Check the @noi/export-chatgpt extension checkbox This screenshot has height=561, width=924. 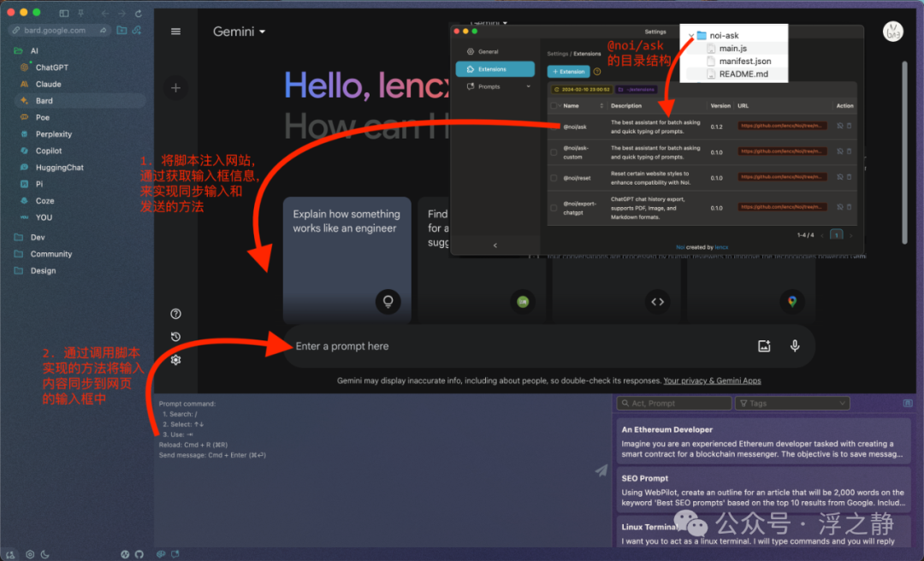(554, 208)
